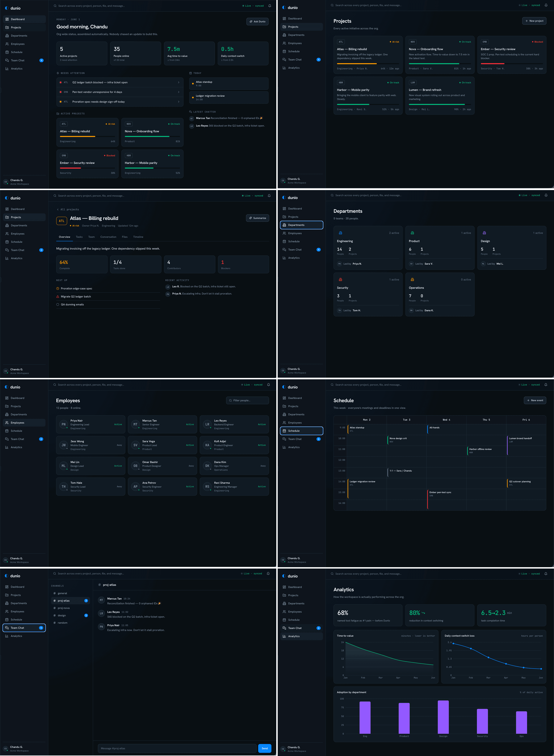
Task: Click the search magnifier icon on the Schedule screen
Action: [332, 385]
